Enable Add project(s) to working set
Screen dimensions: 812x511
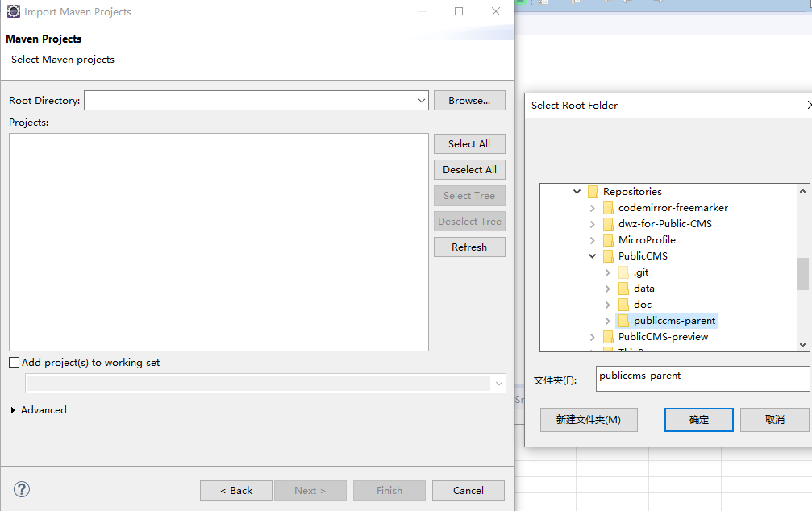tap(14, 363)
